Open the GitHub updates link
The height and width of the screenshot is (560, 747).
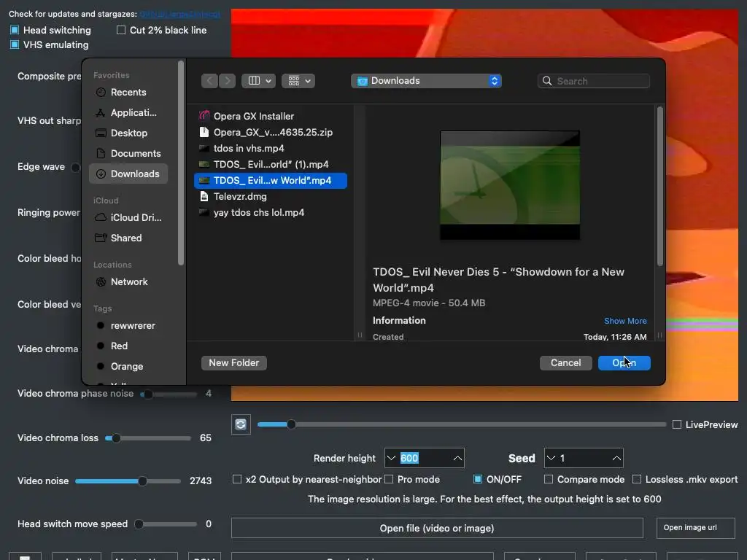pyautogui.click(x=180, y=15)
